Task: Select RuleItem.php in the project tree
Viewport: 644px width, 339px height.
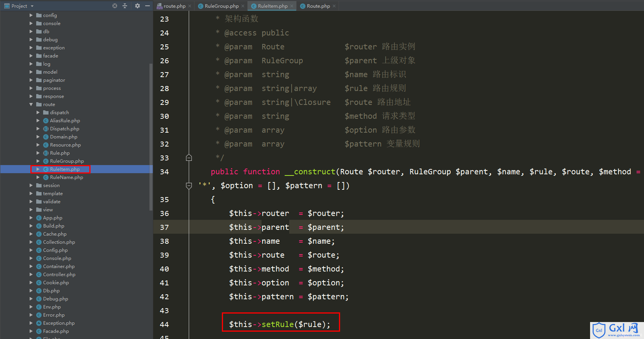Action: (x=65, y=169)
